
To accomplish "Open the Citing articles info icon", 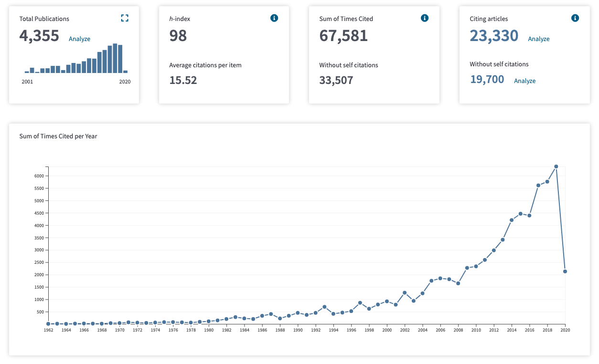I will click(x=575, y=18).
